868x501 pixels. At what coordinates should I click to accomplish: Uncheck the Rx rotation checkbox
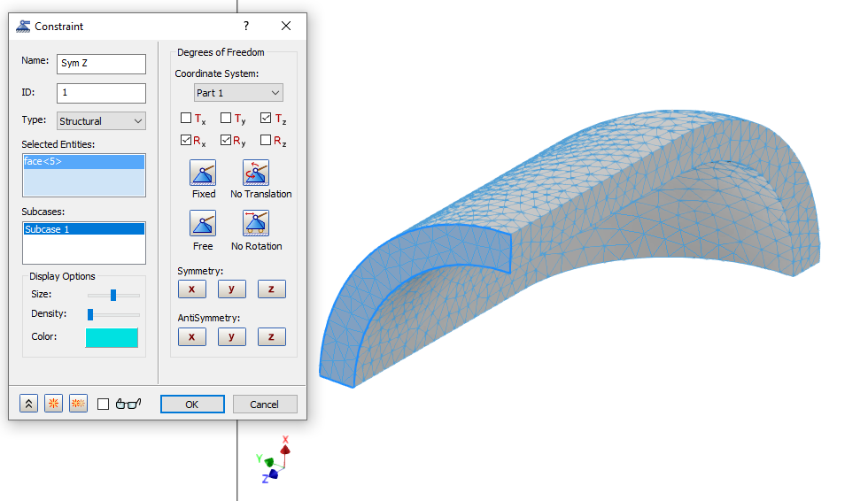[186, 140]
